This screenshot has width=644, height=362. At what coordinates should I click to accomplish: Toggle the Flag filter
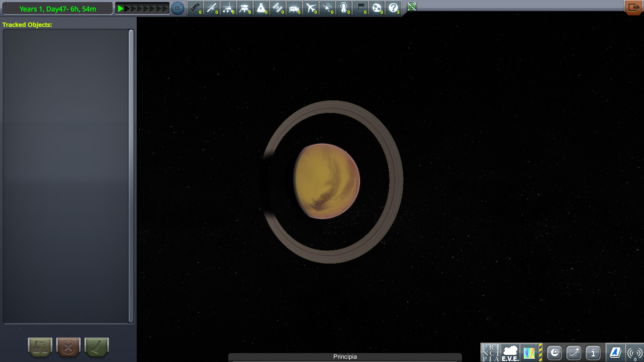(x=360, y=8)
